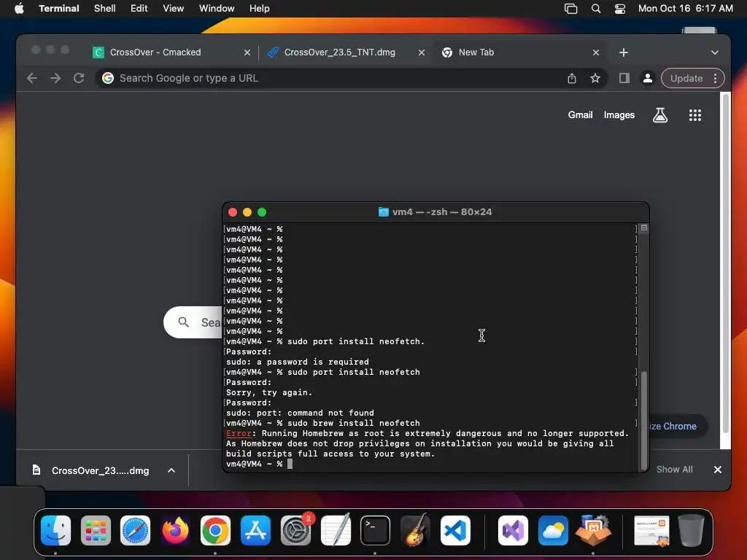Image resolution: width=747 pixels, height=560 pixels.
Task: Open Visual Studio purple dock icon
Action: click(x=513, y=530)
